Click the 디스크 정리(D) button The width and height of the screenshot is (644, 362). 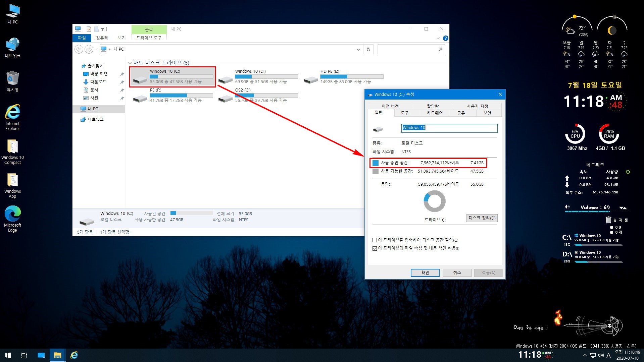[x=482, y=218]
